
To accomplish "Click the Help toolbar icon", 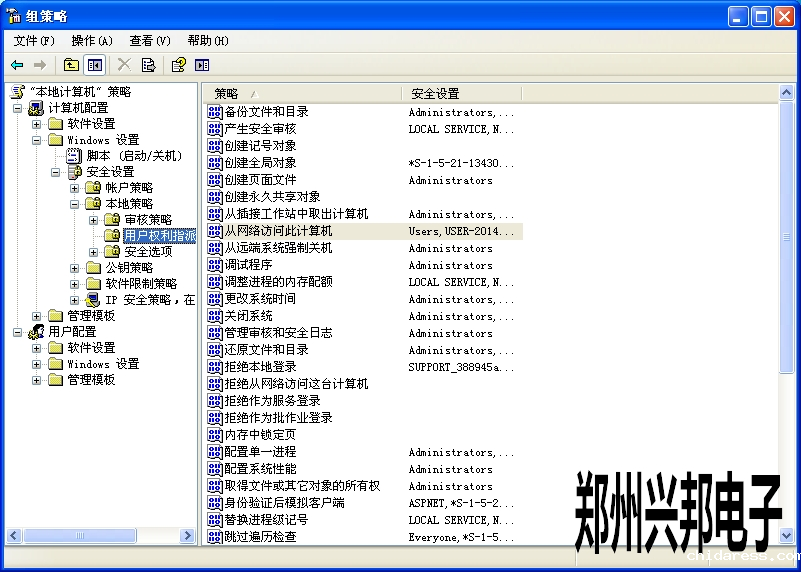I will 178,65.
